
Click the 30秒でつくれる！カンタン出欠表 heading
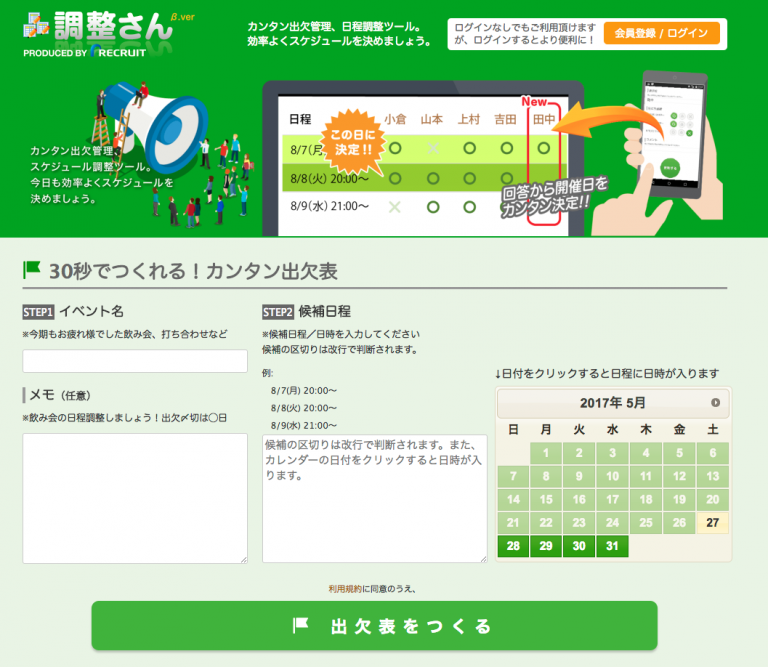pos(193,271)
